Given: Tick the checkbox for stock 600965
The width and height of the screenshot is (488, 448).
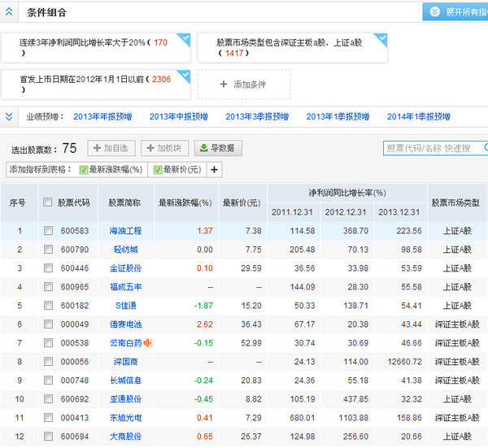Looking at the screenshot, I should click(48, 287).
